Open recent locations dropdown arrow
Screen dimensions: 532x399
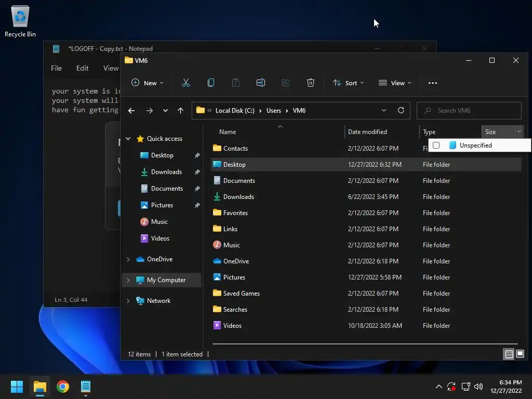click(165, 111)
